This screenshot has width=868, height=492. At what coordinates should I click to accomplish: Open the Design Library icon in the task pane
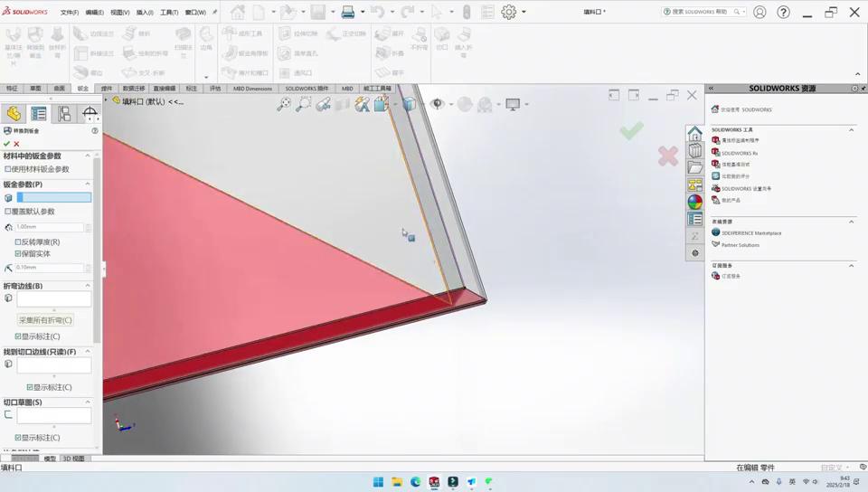point(694,151)
